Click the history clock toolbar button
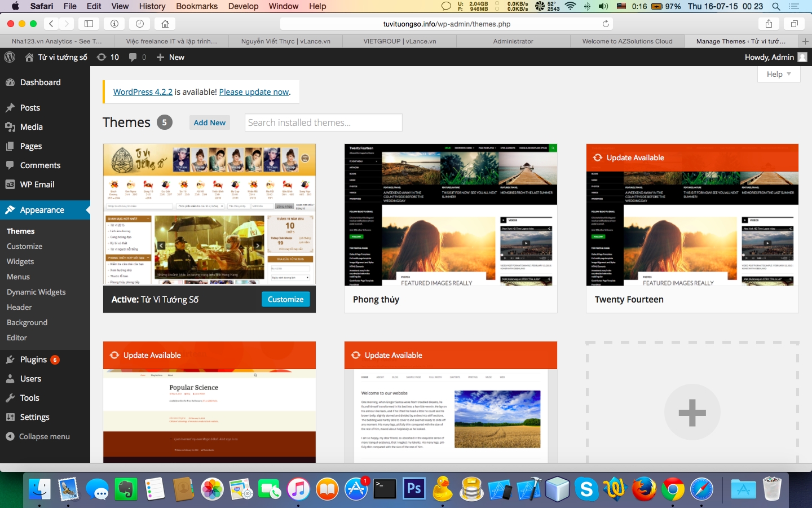The image size is (812, 508). click(x=139, y=24)
